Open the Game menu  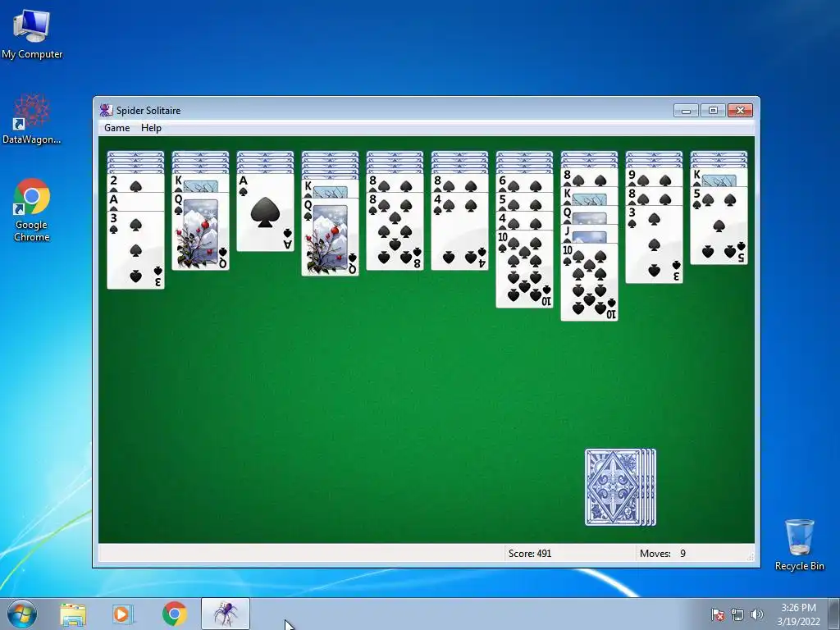coord(116,128)
